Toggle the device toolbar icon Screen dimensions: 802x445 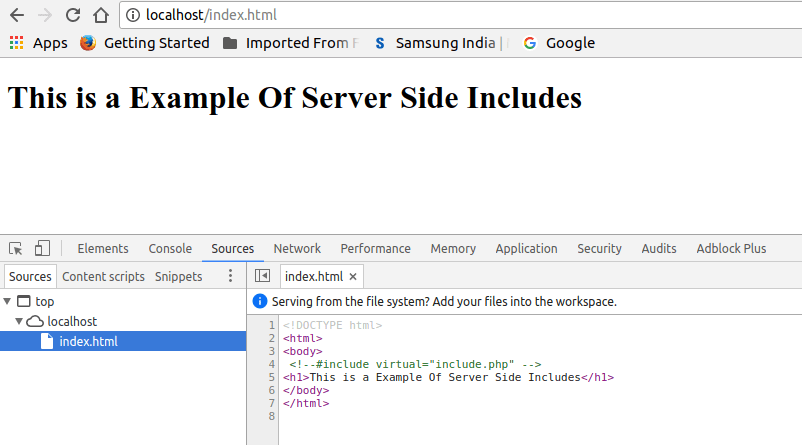click(42, 248)
